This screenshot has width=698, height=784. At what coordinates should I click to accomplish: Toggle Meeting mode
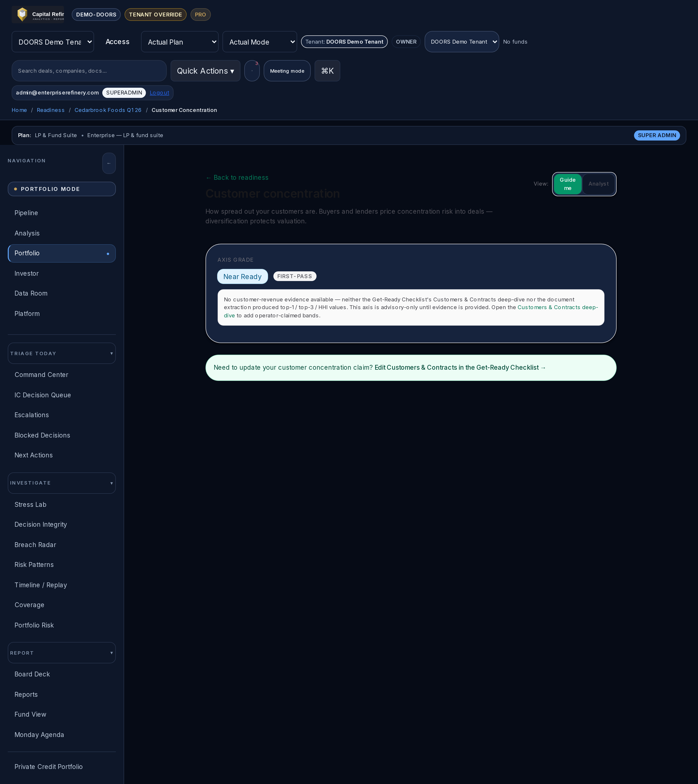(x=287, y=71)
